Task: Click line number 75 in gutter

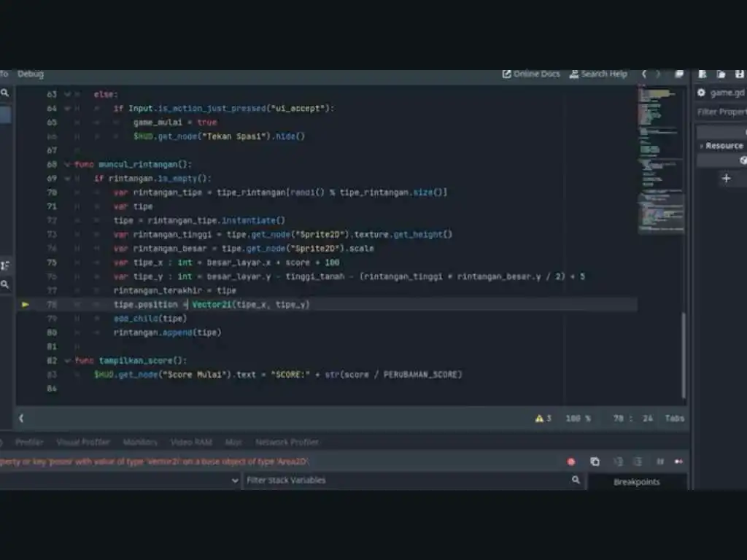Action: pos(52,262)
